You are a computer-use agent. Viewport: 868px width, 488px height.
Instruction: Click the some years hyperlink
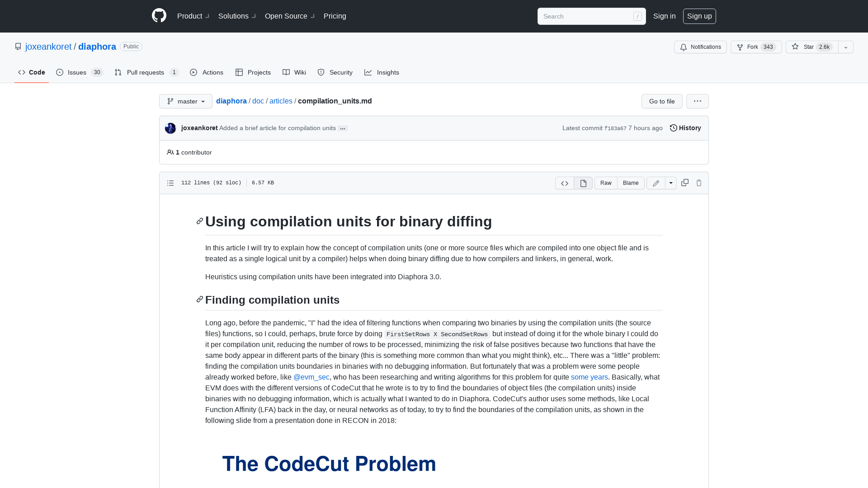pyautogui.click(x=589, y=376)
